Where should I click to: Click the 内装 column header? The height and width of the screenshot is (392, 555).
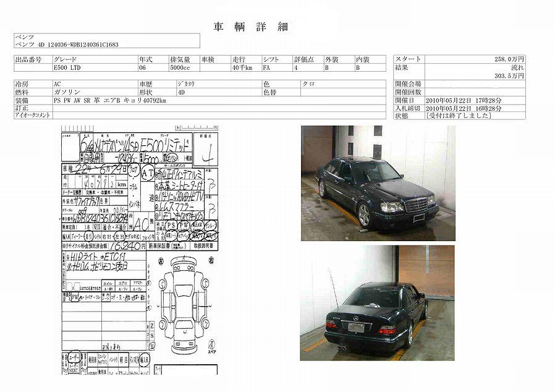click(x=363, y=59)
